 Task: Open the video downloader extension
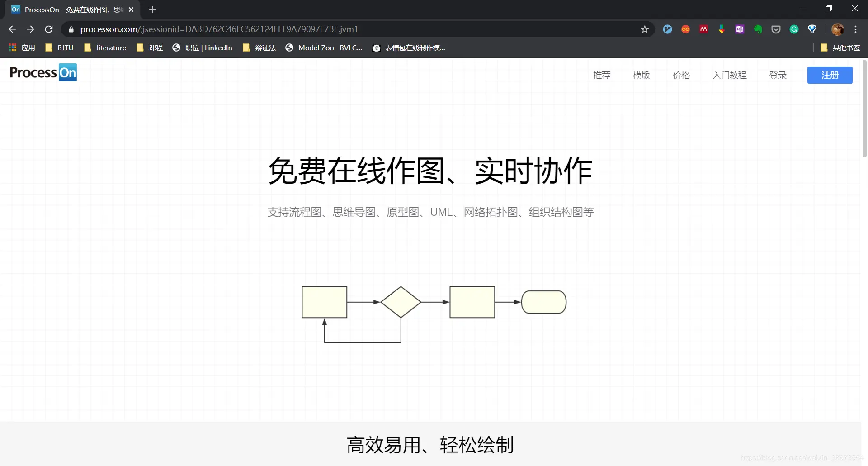[722, 29]
